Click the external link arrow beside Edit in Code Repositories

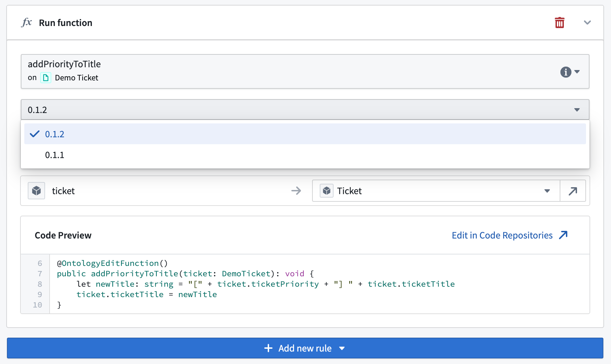563,235
